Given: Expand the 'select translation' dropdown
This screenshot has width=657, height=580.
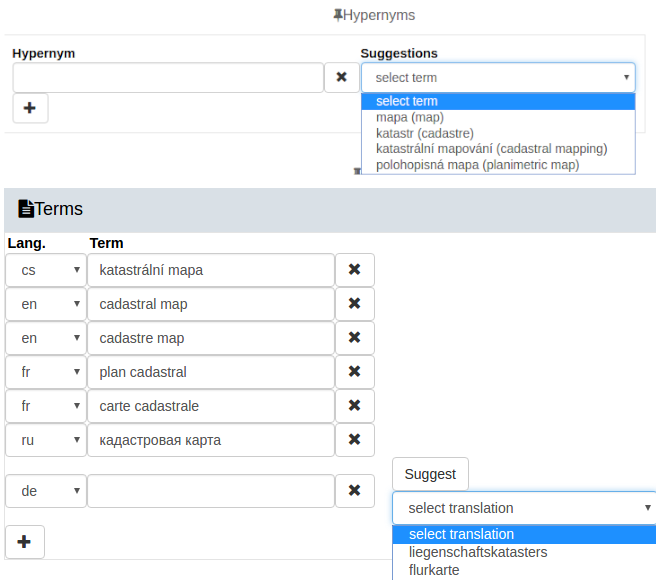Looking at the screenshot, I should pyautogui.click(x=524, y=508).
